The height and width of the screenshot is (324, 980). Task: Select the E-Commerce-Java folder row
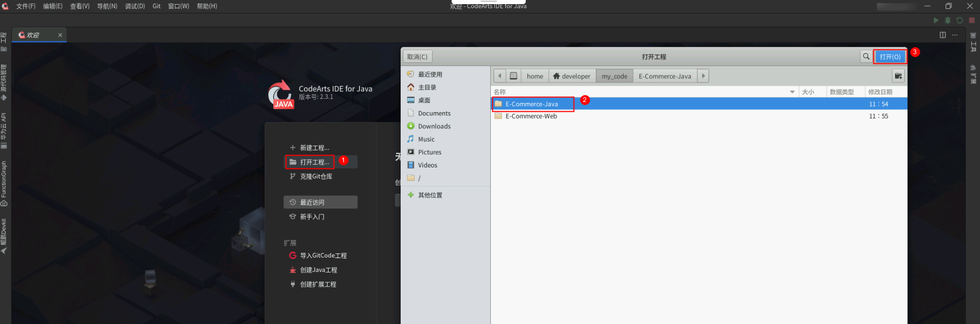(699, 104)
